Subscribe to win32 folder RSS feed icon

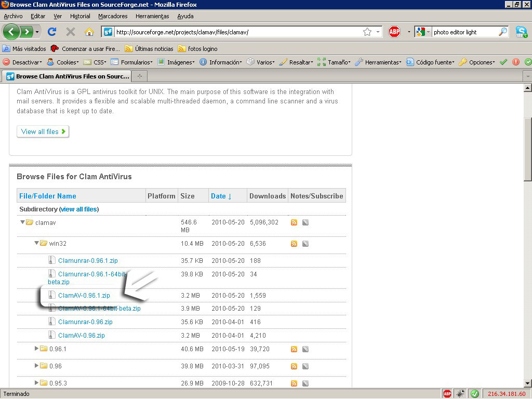pos(294,244)
